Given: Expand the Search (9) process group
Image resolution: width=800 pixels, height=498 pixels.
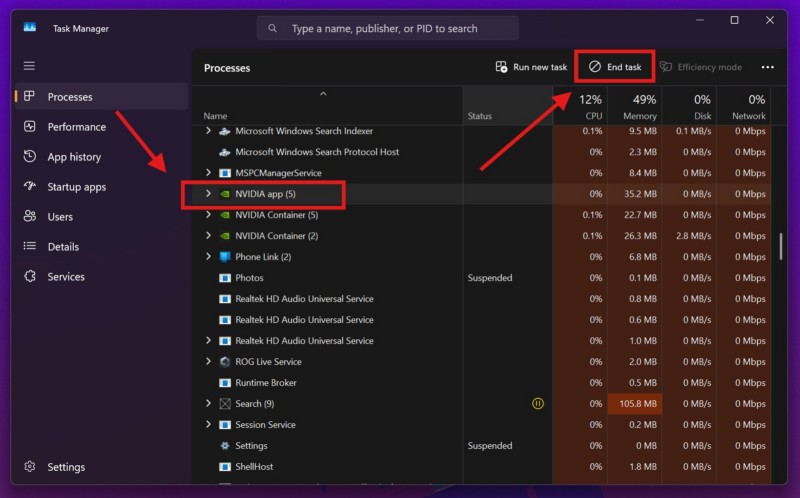Looking at the screenshot, I should 208,404.
